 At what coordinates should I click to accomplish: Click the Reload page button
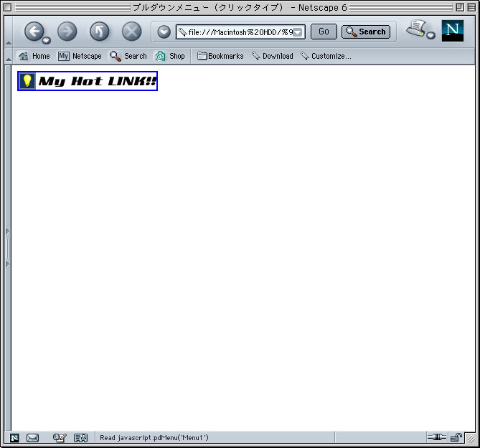(100, 32)
